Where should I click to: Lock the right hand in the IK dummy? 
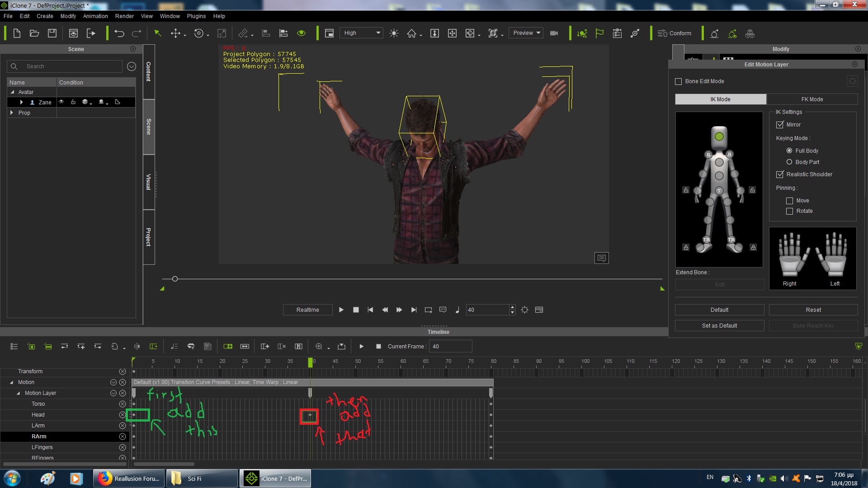686,190
